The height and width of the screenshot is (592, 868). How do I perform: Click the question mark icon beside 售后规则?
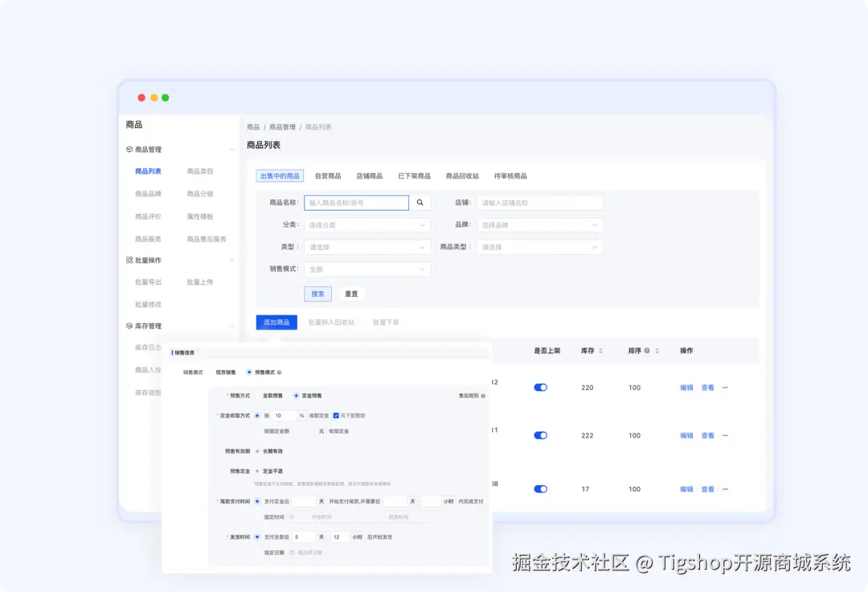pos(483,397)
